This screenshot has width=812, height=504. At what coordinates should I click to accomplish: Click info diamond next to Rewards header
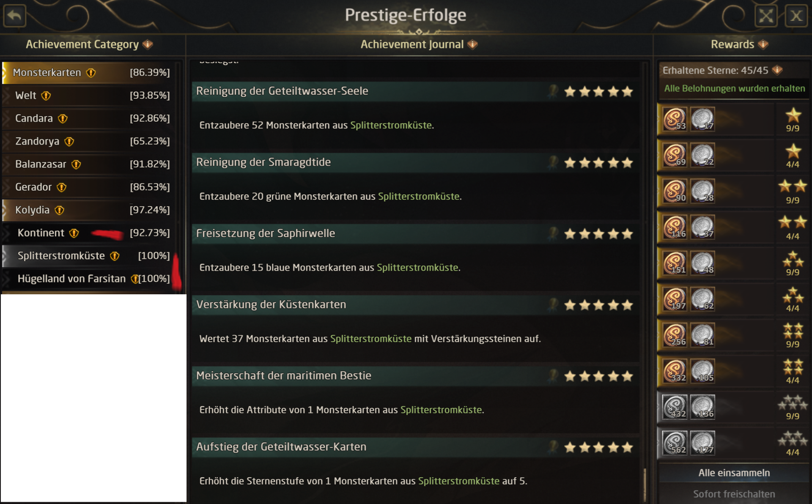pyautogui.click(x=763, y=44)
